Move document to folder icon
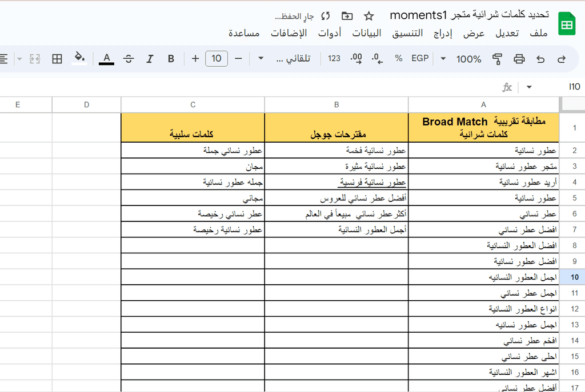 coord(347,16)
